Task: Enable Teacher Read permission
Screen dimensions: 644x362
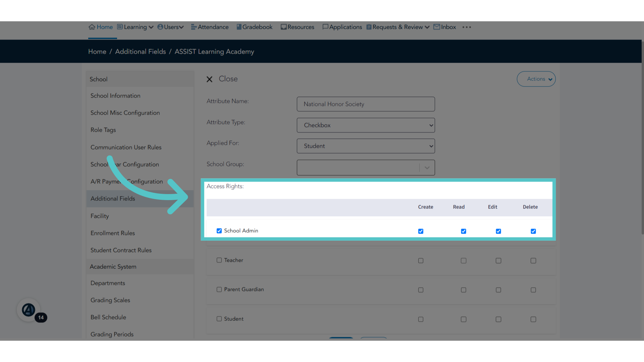Action: click(464, 261)
